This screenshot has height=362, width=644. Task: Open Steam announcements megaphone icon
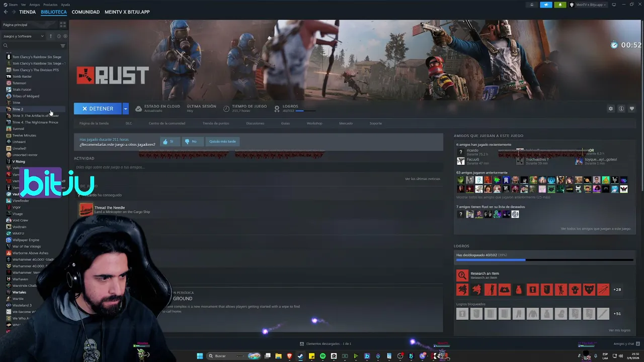pyautogui.click(x=546, y=5)
